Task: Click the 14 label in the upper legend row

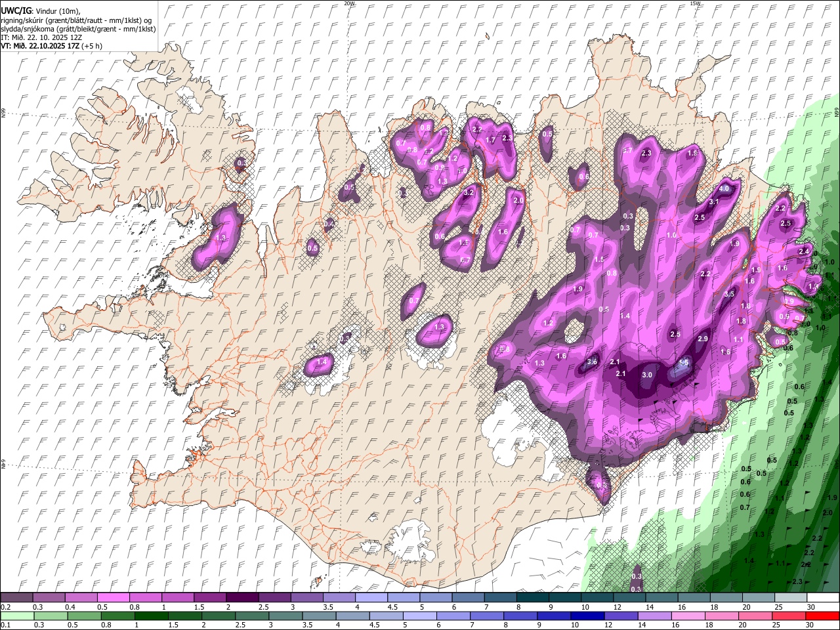Action: click(x=648, y=608)
